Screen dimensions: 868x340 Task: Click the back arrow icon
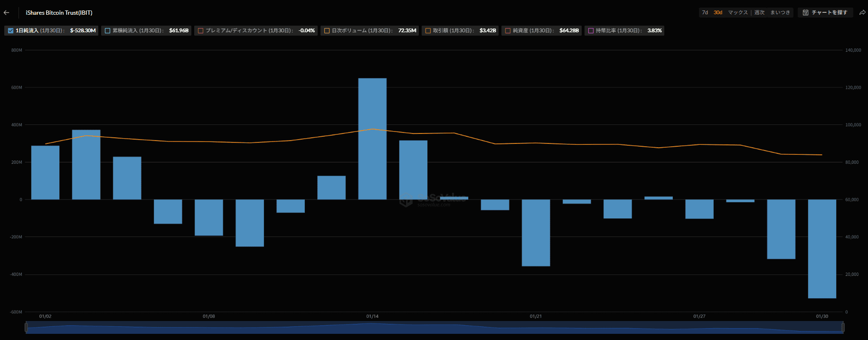7,13
